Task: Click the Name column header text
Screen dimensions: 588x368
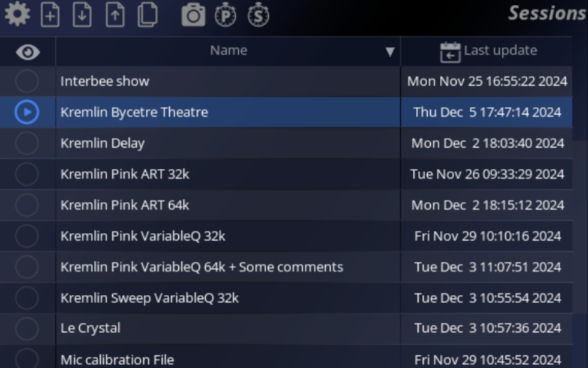Action: (x=229, y=51)
